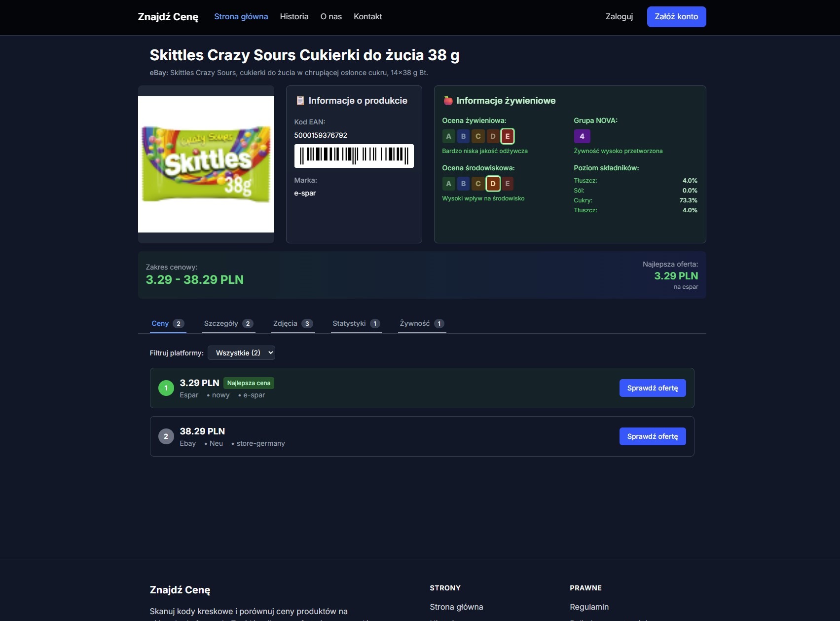Click the apple icon next to Informacje żywieniowe
The width and height of the screenshot is (840, 621).
(x=448, y=100)
